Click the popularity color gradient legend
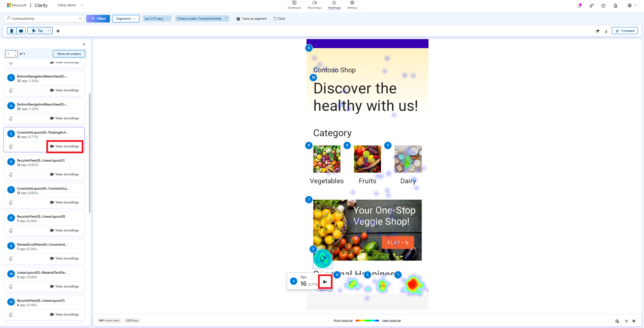The width and height of the screenshot is (644, 328). 367,321
